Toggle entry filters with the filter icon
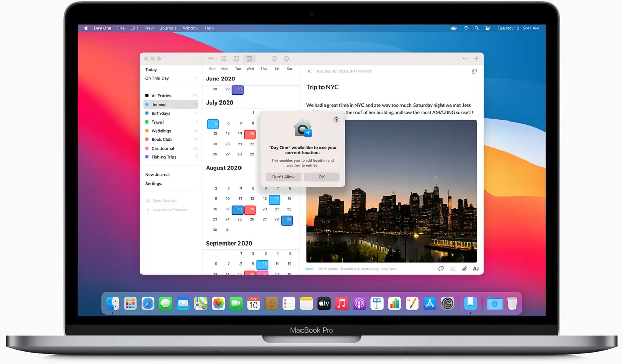Screen dimensions: 623x364 click(274, 58)
